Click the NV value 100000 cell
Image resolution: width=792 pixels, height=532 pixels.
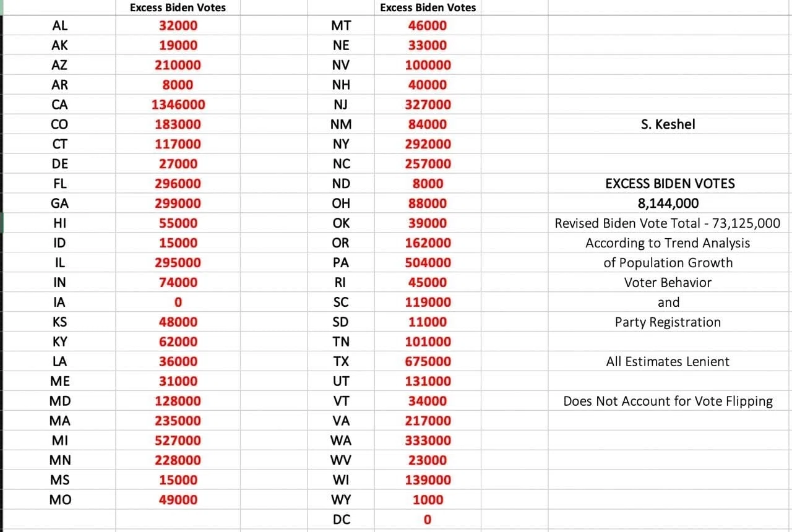coord(428,65)
